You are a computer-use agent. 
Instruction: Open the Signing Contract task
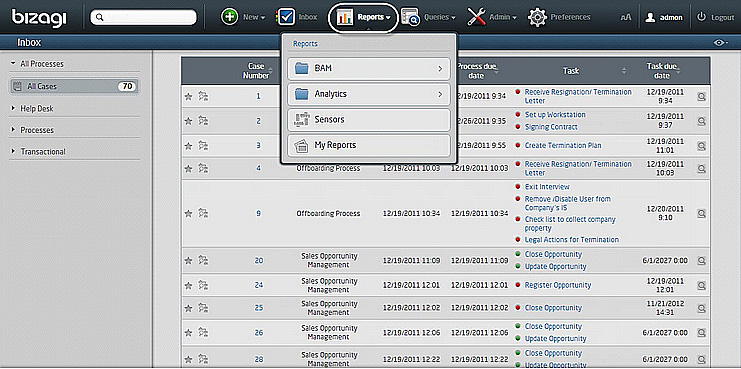point(551,127)
